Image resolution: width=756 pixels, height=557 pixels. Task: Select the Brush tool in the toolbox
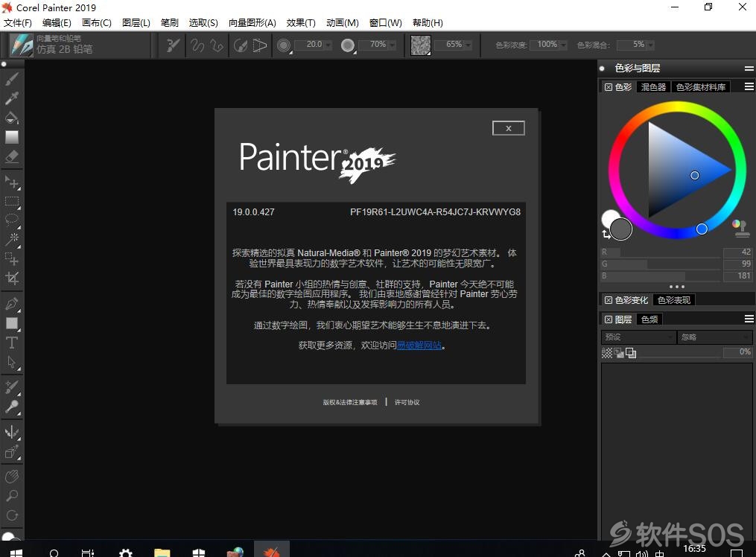(x=12, y=78)
